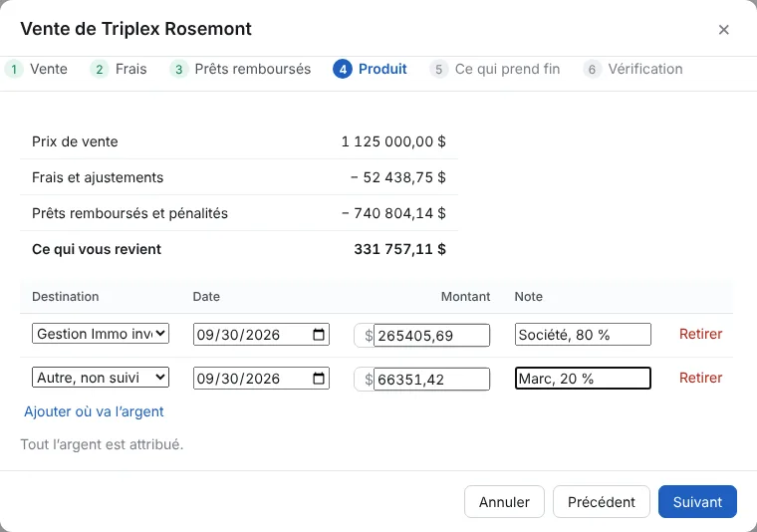Screen dimensions: 757x532
Task: Jump to Ce qui prend fin step
Action: [495, 69]
